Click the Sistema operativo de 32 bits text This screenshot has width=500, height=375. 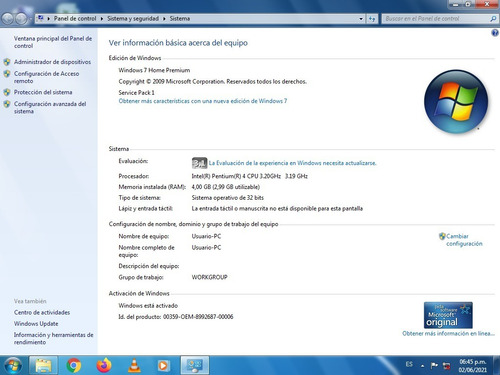click(x=228, y=198)
